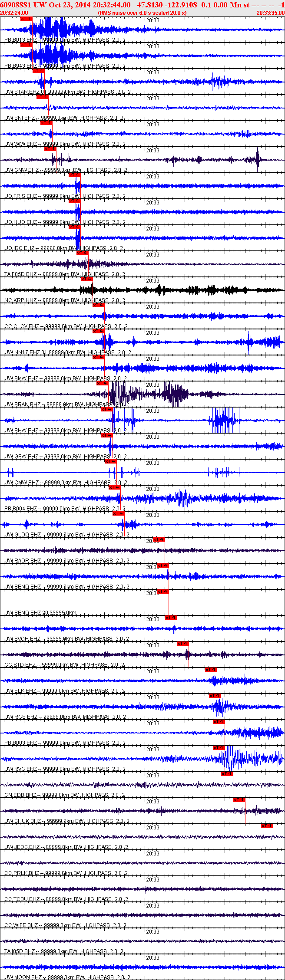Select the UW SVOH EHZ label

[66, 639]
